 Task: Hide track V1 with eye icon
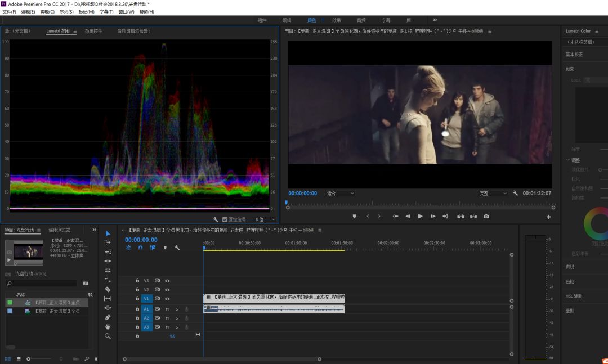[x=167, y=299]
